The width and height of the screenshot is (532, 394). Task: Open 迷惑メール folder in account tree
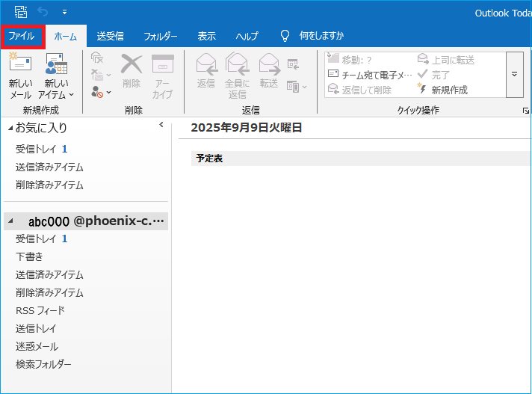37,346
